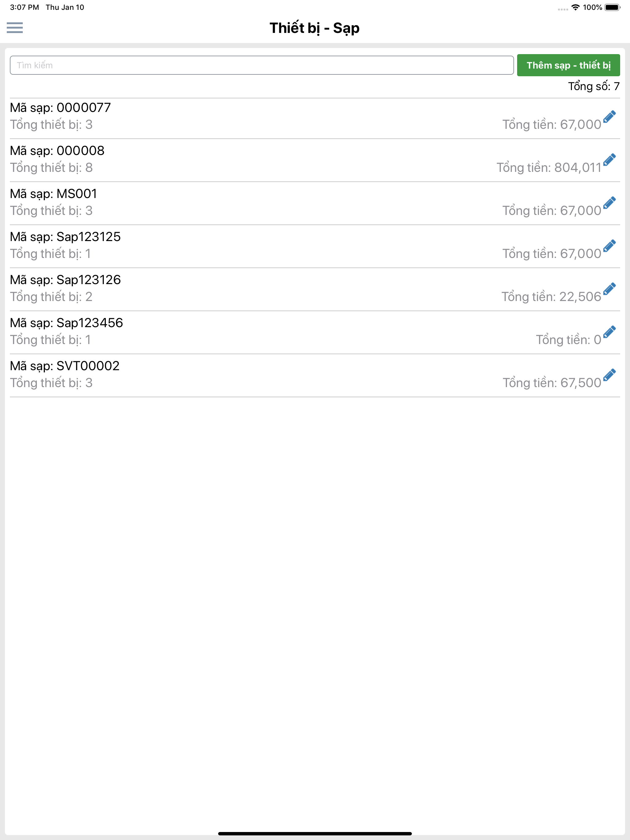Viewport: 630px width, 840px height.
Task: Tap the 3:07 PM clock
Action: 24,7
